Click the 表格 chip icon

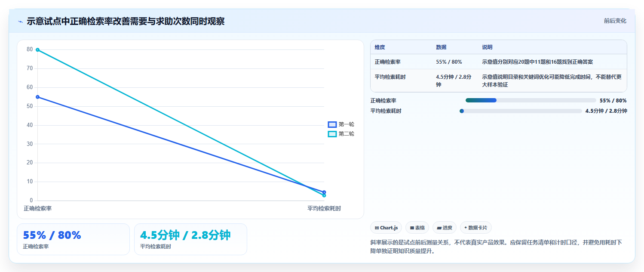coord(412,228)
